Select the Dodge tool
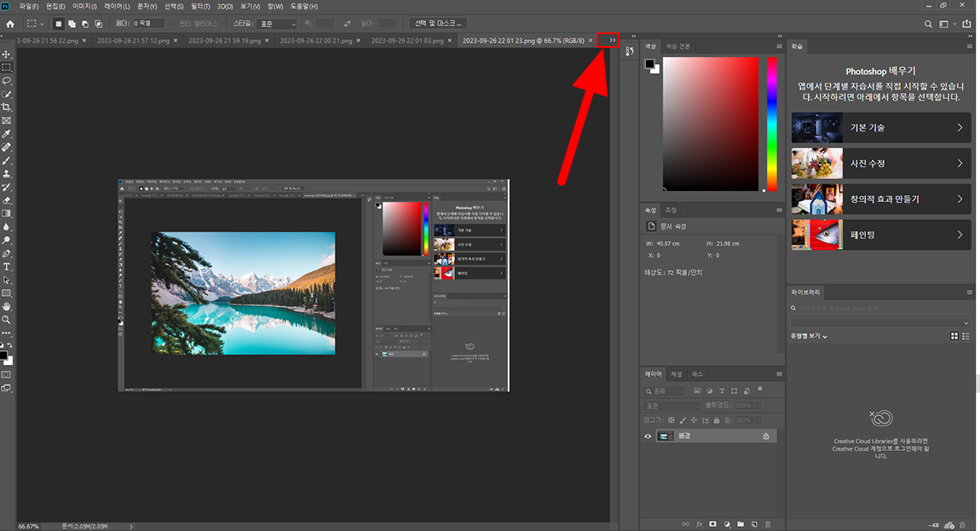Image resolution: width=980 pixels, height=531 pixels. click(6, 240)
